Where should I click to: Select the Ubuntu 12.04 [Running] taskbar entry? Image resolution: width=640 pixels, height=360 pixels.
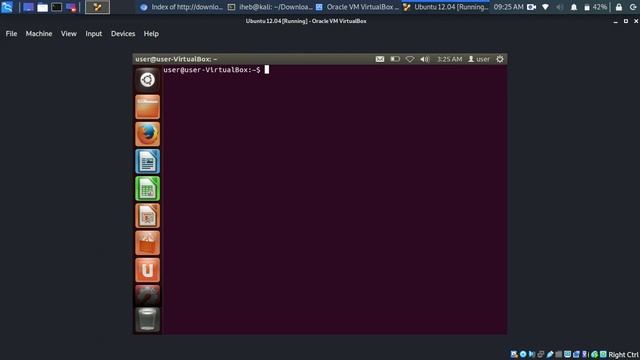pyautogui.click(x=445, y=7)
